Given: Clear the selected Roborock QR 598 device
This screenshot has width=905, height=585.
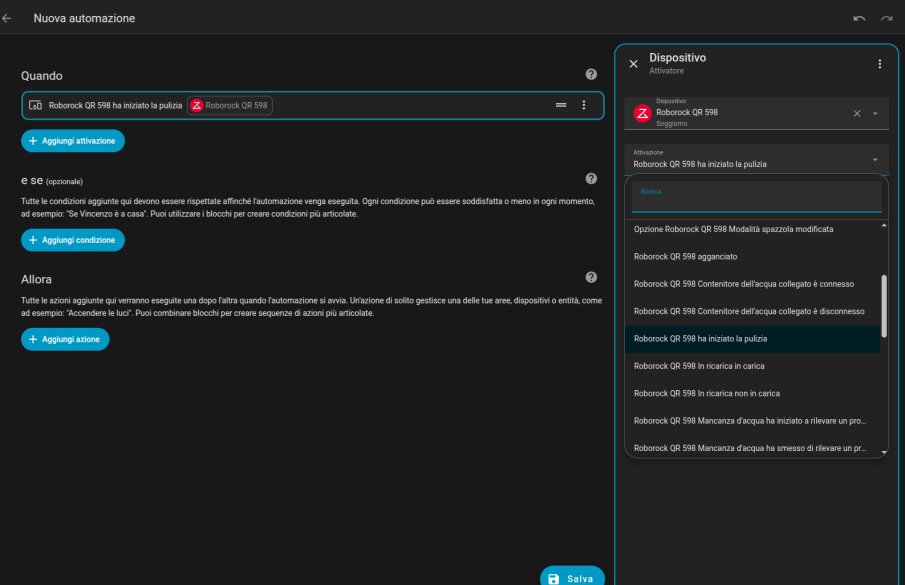Looking at the screenshot, I should pyautogui.click(x=856, y=113).
